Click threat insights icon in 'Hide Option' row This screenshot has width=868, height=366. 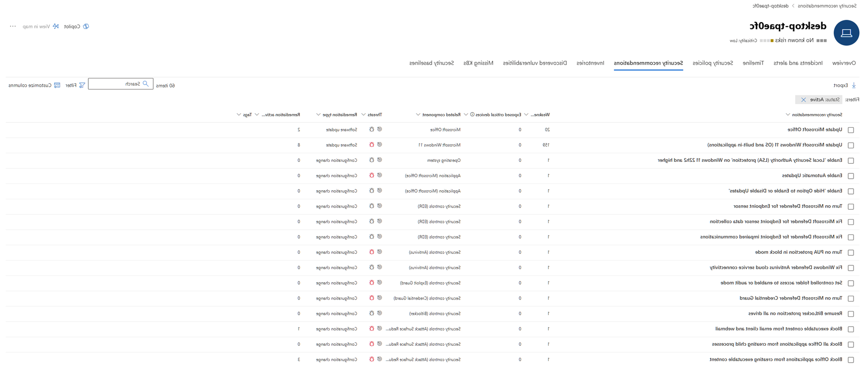click(x=380, y=191)
